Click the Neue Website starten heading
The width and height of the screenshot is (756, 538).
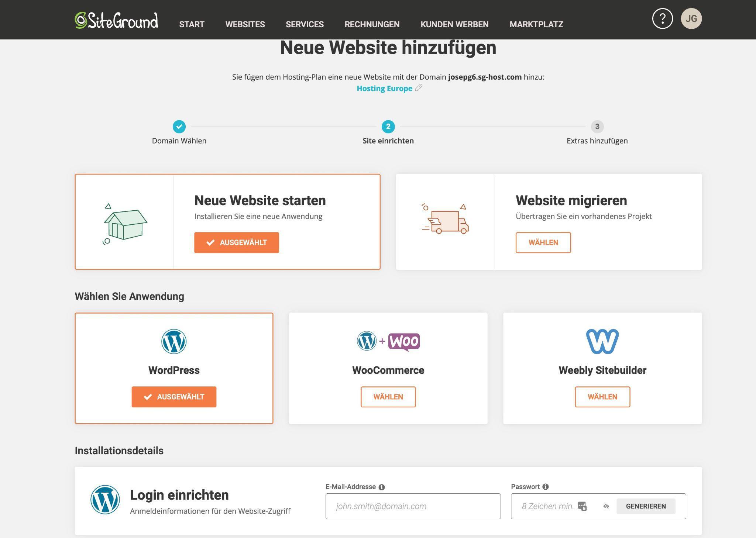(260, 200)
